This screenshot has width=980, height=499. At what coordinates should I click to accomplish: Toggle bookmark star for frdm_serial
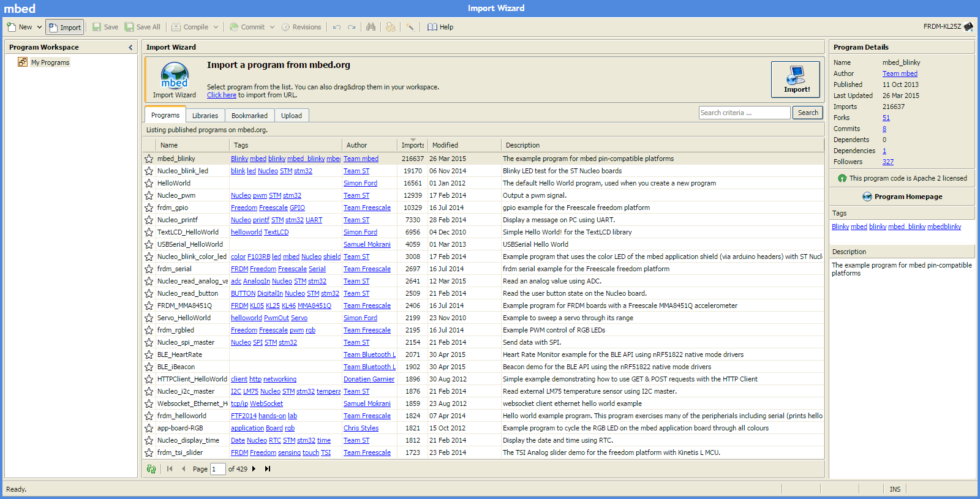pyautogui.click(x=149, y=269)
